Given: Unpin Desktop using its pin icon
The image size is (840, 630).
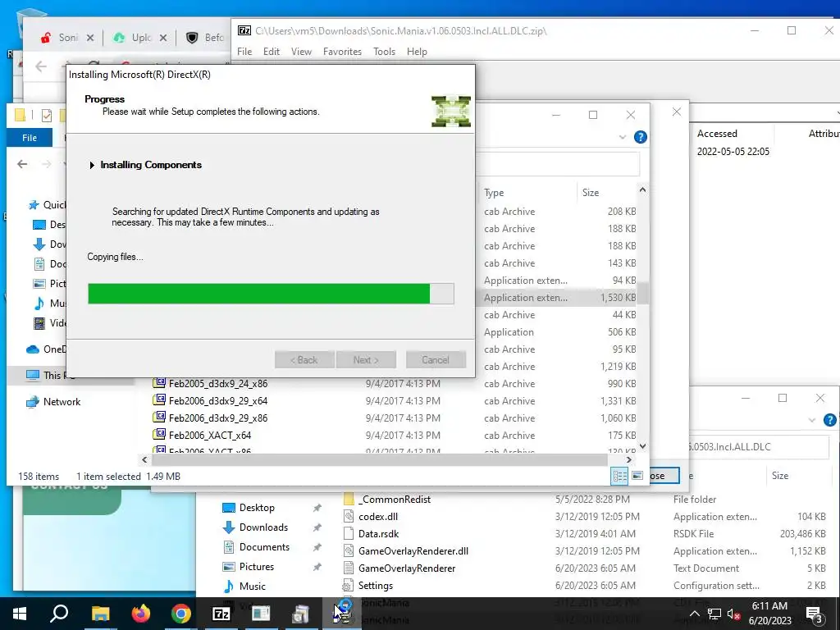Looking at the screenshot, I should [317, 507].
